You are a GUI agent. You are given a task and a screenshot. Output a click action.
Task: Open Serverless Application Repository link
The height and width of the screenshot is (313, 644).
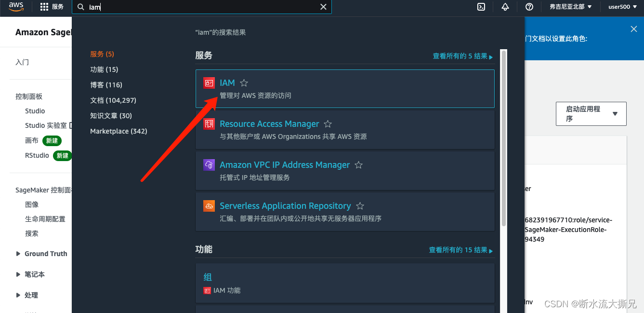coord(285,206)
